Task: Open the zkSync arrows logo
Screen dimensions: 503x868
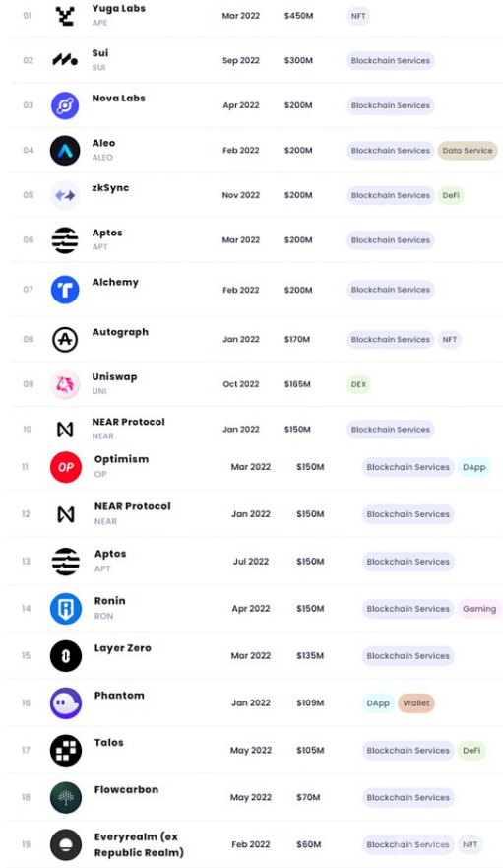Action: coord(65,195)
